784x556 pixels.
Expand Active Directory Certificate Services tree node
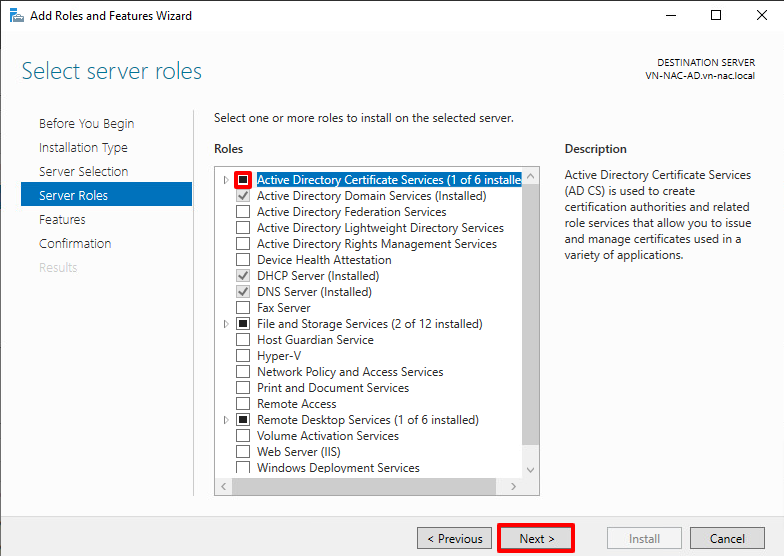click(x=227, y=180)
